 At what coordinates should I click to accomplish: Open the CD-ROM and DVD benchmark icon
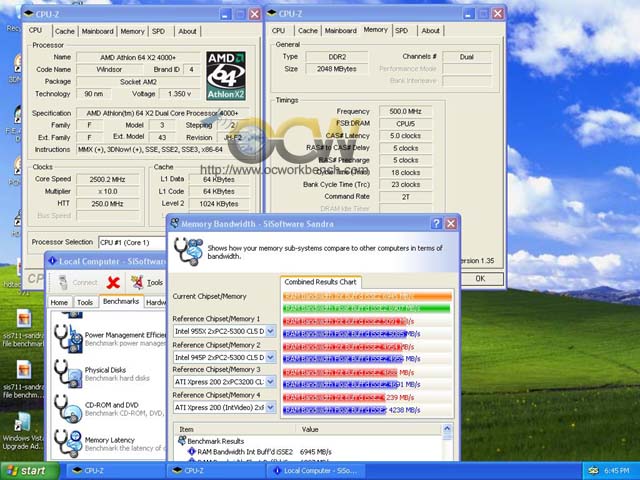68,409
